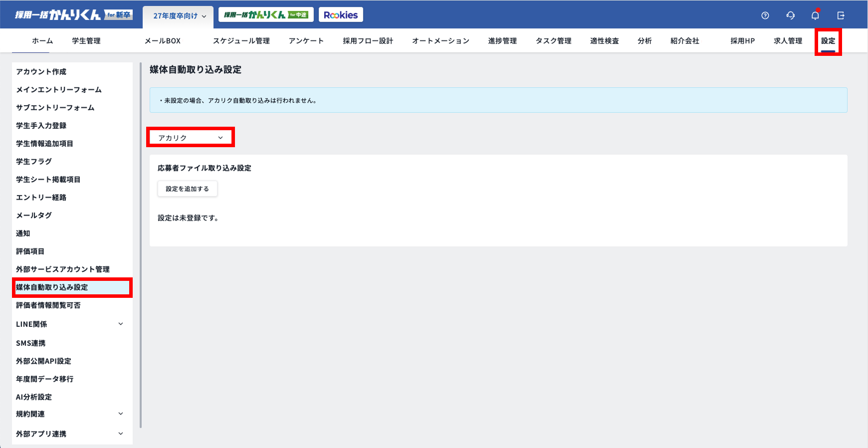Viewport: 868px width, 448px height.
Task: Open the notifications bell icon
Action: (x=815, y=15)
